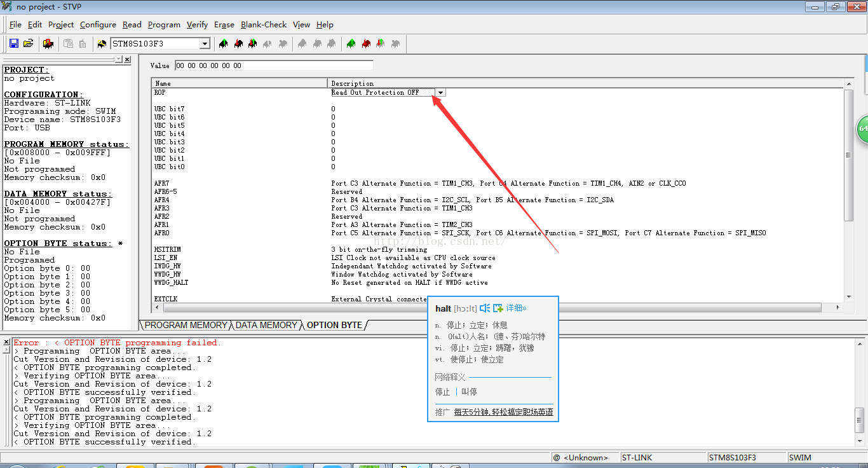Image resolution: width=868 pixels, height=468 pixels.
Task: Click the black chip icon with red arrow to program current tab
Action: click(238, 44)
